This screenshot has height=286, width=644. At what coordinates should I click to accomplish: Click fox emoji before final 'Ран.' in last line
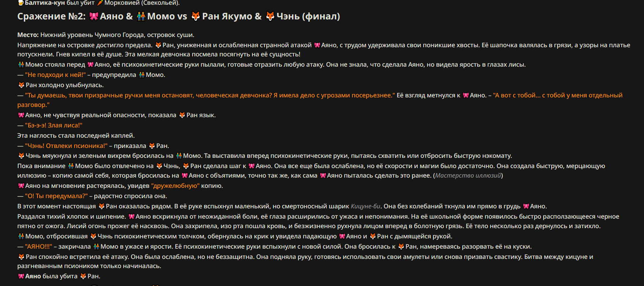point(83,276)
